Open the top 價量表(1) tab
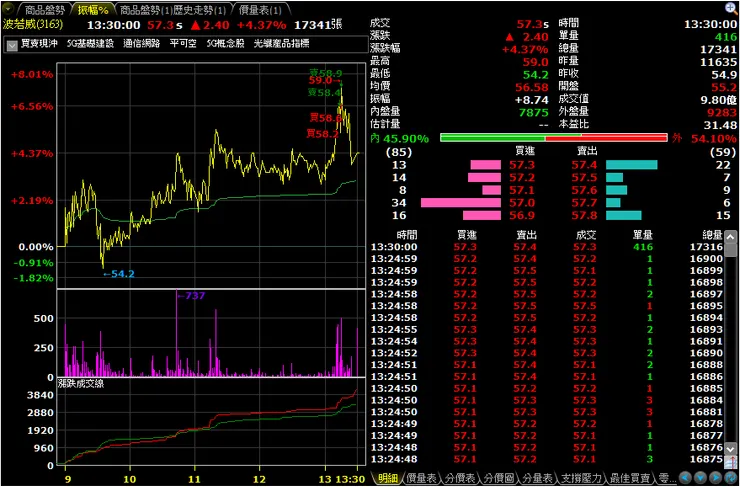Image resolution: width=740 pixels, height=487 pixels. 260,9
